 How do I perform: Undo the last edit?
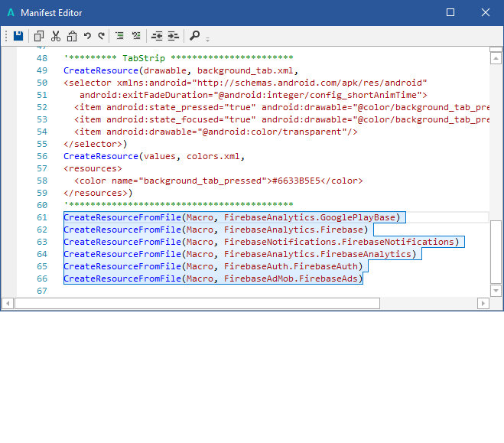[87, 36]
